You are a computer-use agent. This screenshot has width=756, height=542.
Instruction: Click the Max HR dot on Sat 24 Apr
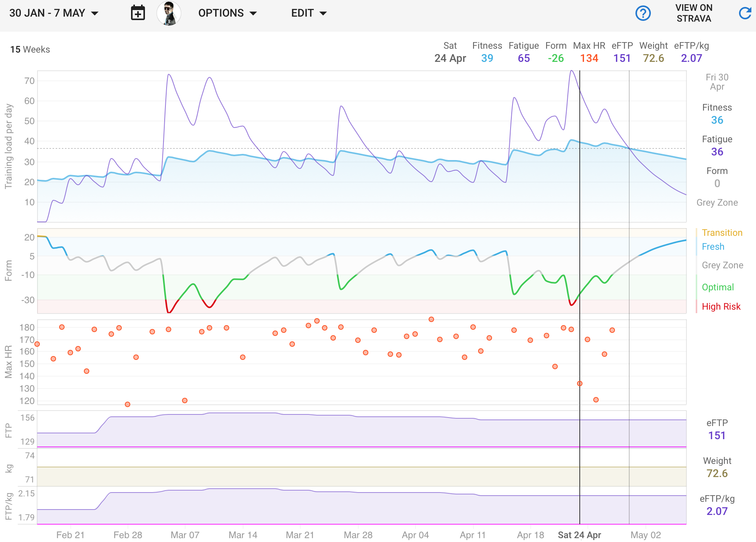point(579,383)
